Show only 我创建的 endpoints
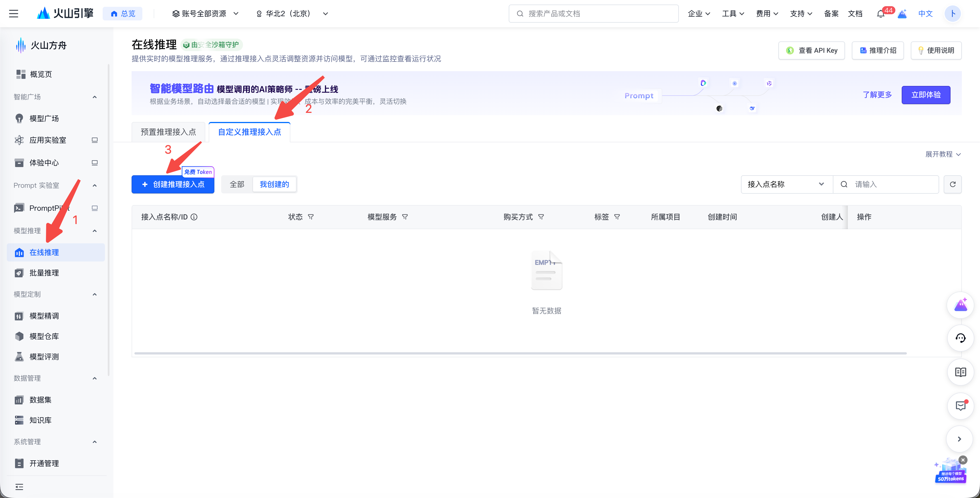Screen dimensions: 980x498 274,185
